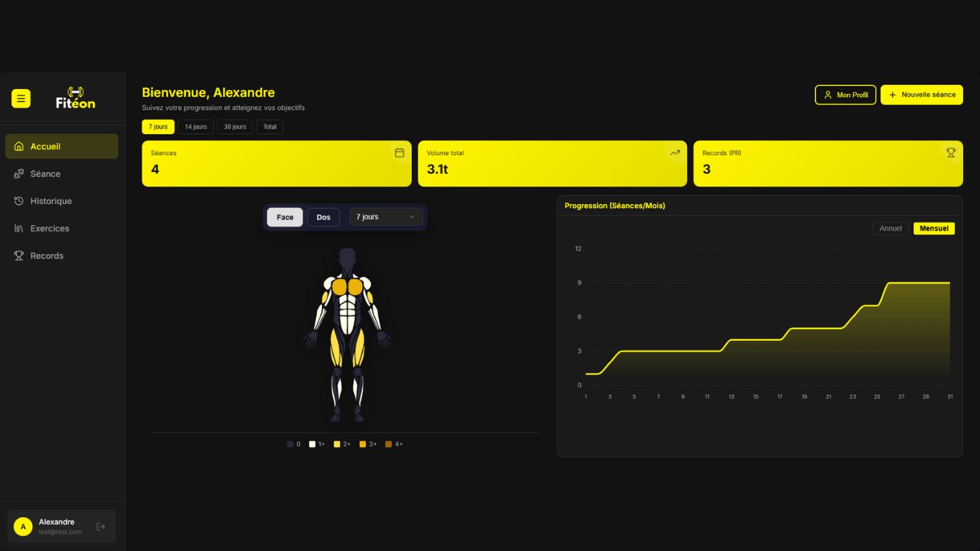This screenshot has width=980, height=551.
Task: Switch the body view to Dos
Action: tap(323, 217)
